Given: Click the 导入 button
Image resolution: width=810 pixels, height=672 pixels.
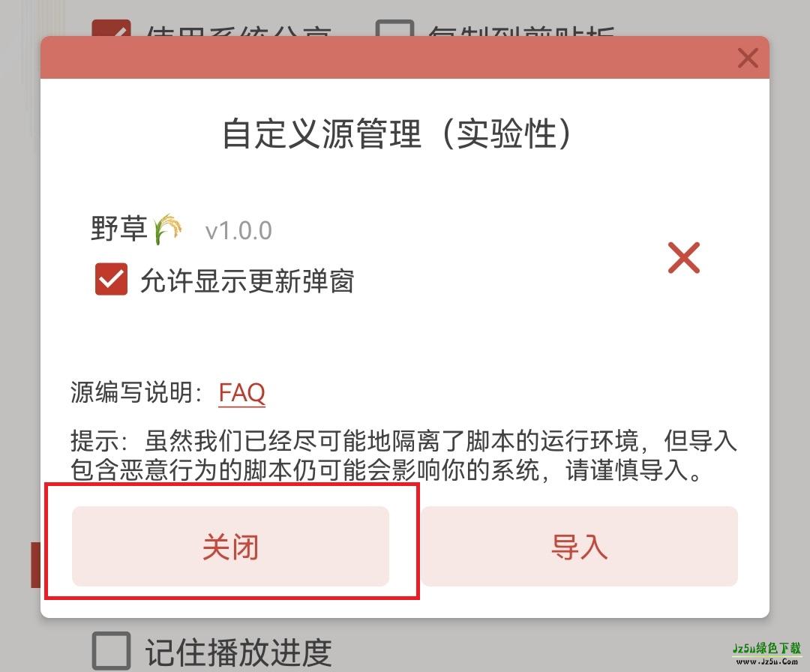Looking at the screenshot, I should click(580, 546).
